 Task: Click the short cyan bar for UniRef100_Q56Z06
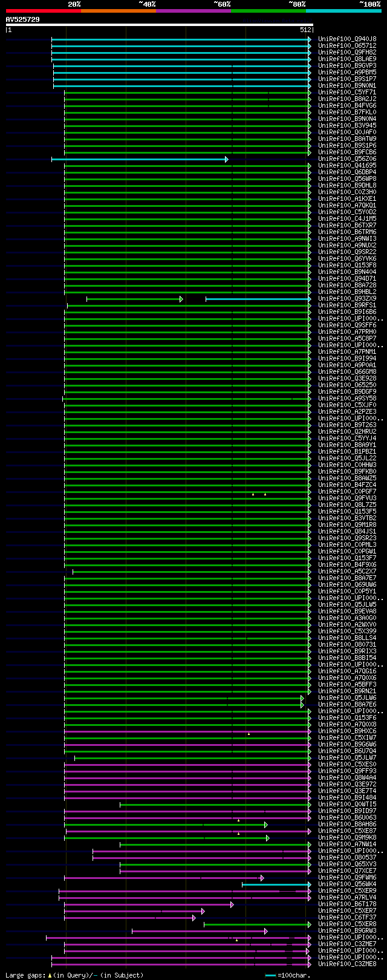tap(140, 159)
